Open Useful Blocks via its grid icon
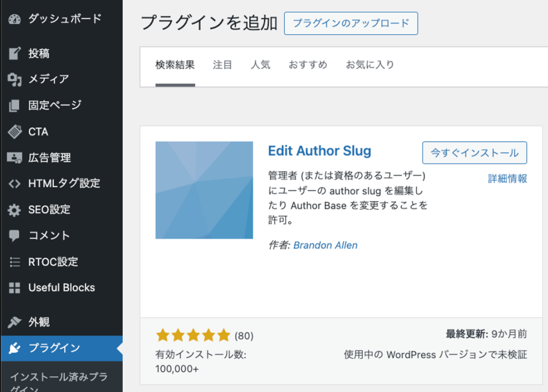Screen dimensions: 548x392 (x=13, y=288)
